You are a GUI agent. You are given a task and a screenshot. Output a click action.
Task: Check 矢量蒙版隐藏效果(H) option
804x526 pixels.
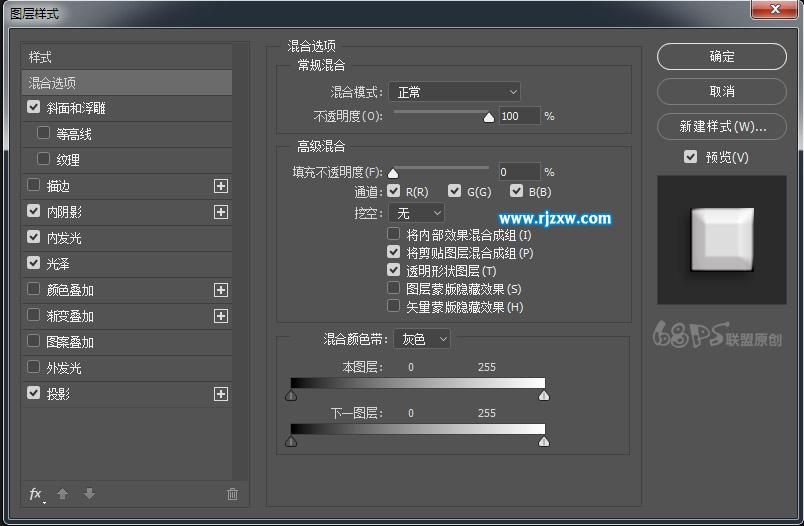pyautogui.click(x=393, y=306)
